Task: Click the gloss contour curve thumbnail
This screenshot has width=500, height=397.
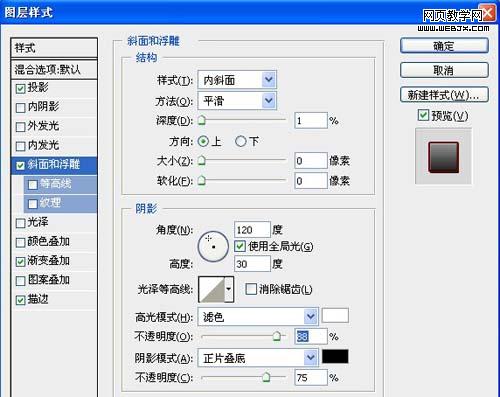Action: (x=212, y=289)
